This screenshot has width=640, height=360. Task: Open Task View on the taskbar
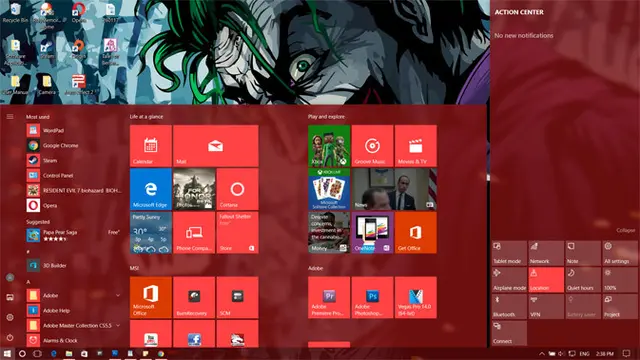(x=37, y=353)
